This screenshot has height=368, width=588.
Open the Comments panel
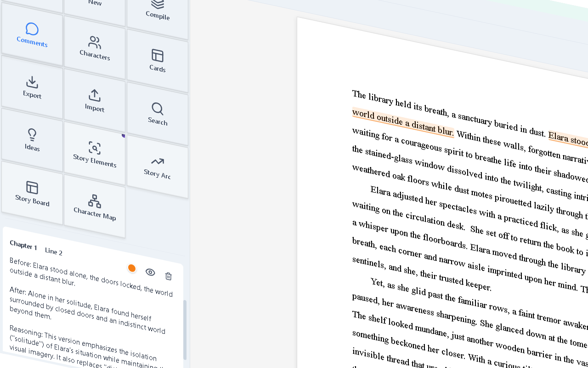coord(32,35)
